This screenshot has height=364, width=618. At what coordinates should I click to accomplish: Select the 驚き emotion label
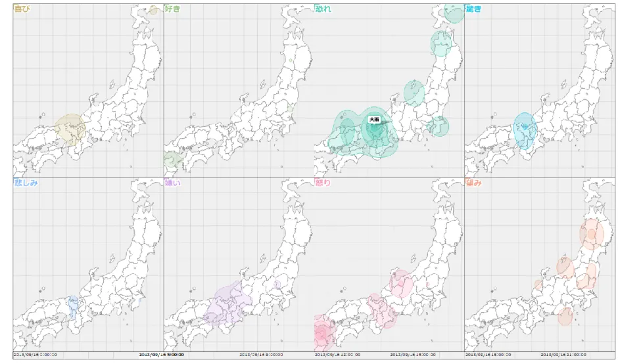tap(474, 9)
